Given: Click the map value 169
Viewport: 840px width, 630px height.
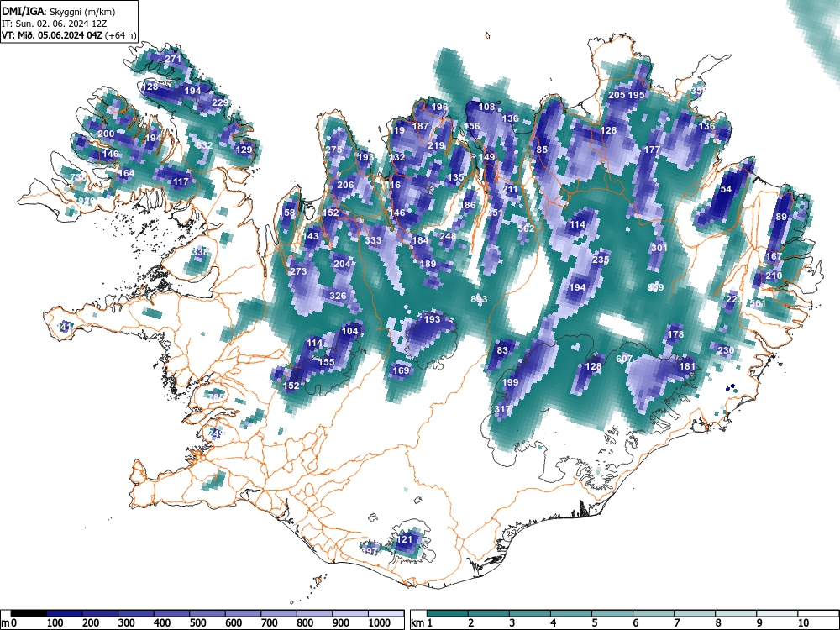Looking at the screenshot, I should tap(401, 370).
